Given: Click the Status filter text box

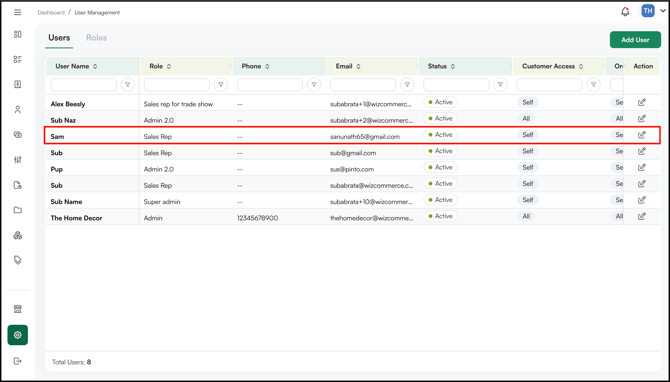Looking at the screenshot, I should point(456,85).
